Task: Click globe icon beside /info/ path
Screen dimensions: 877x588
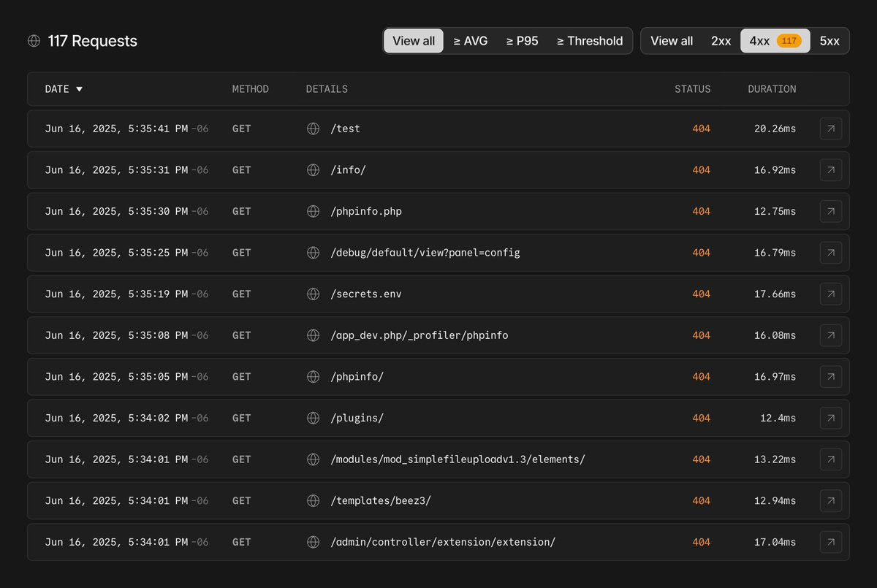Action: tap(313, 170)
